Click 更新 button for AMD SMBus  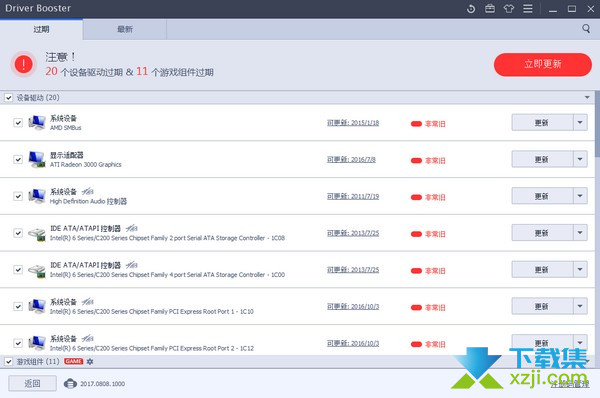542,122
